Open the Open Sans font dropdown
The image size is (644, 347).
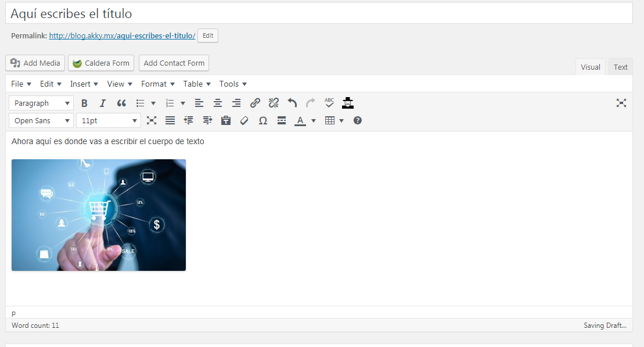(41, 121)
